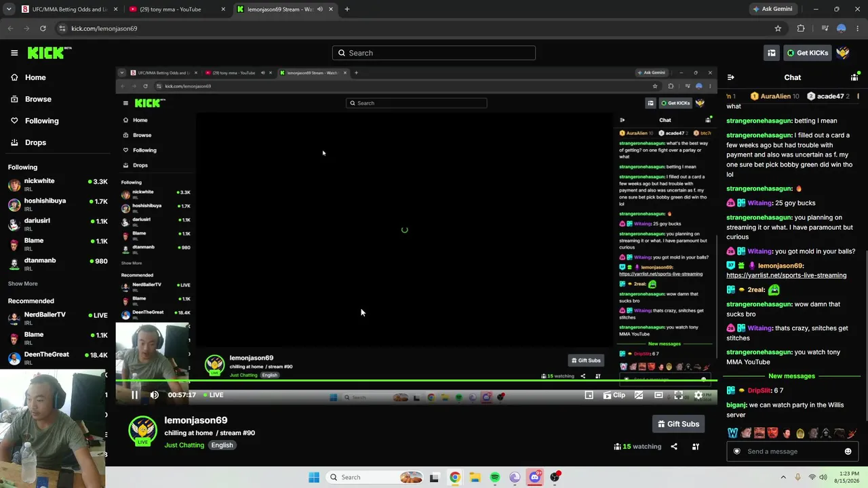Screen dimensions: 868x488
Task: Show the chat viewers list icon
Action: pyautogui.click(x=854, y=77)
